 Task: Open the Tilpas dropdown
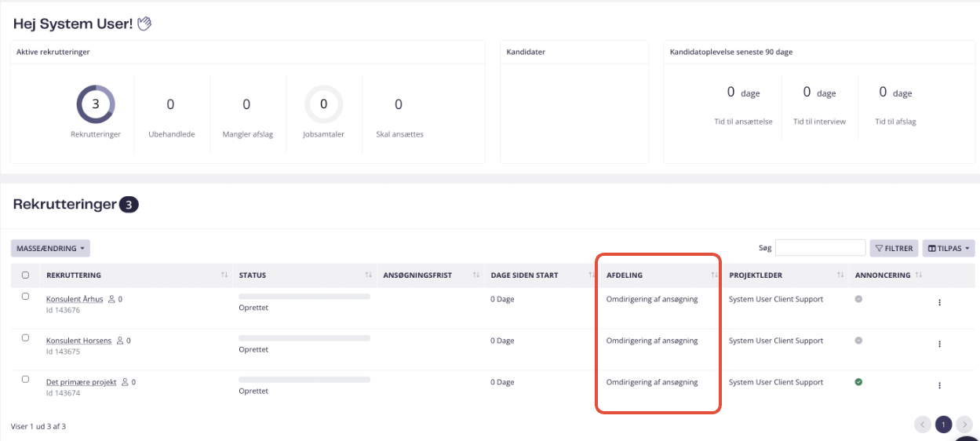tap(949, 248)
